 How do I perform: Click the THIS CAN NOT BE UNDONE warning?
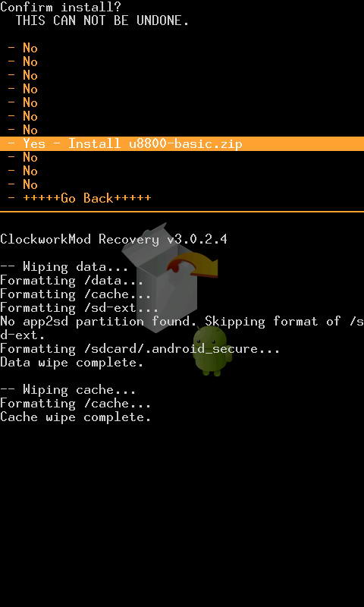pyautogui.click(x=102, y=21)
